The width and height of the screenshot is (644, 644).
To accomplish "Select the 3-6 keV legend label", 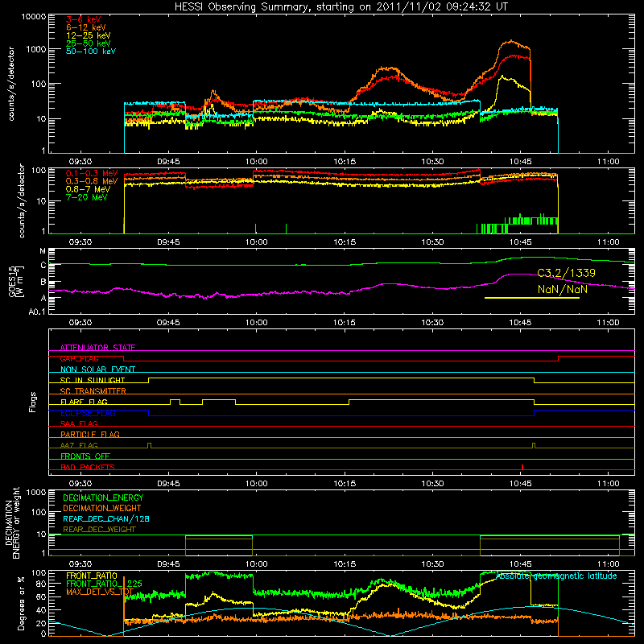I will (x=83, y=19).
